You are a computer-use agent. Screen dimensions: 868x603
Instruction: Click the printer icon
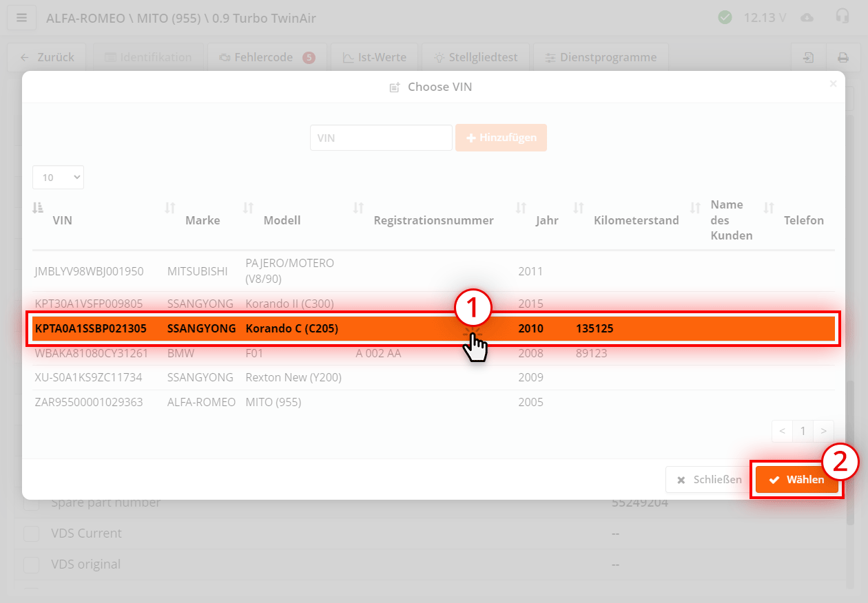pyautogui.click(x=843, y=58)
